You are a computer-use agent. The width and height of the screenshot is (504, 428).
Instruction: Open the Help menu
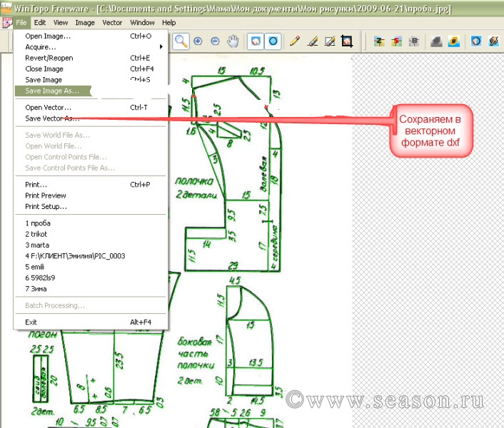(168, 23)
